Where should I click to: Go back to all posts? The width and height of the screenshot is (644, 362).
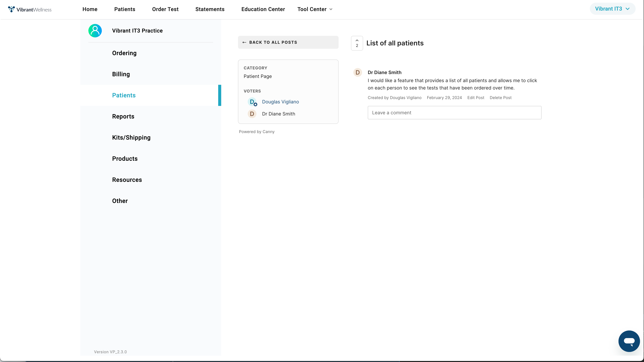[288, 42]
